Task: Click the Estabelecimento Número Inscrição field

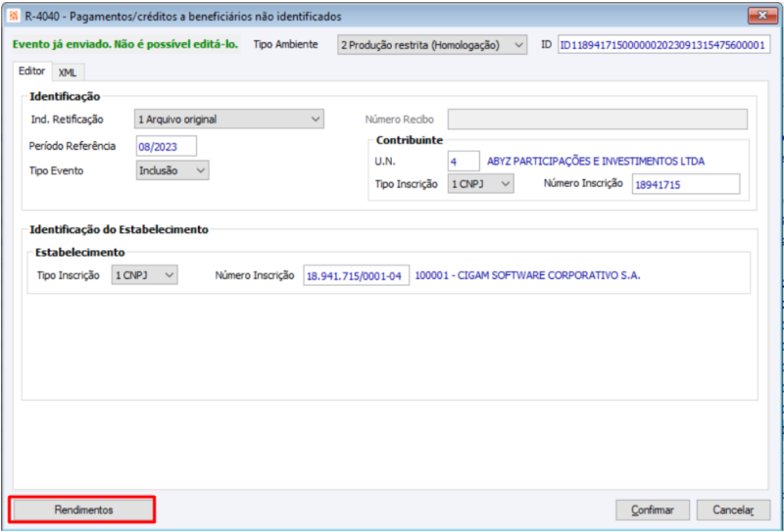Action: tap(357, 275)
